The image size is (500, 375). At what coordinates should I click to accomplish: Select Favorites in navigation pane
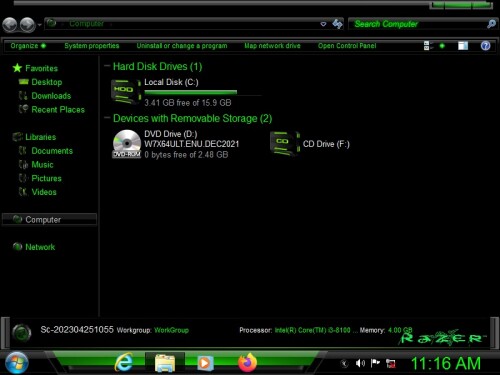41,68
